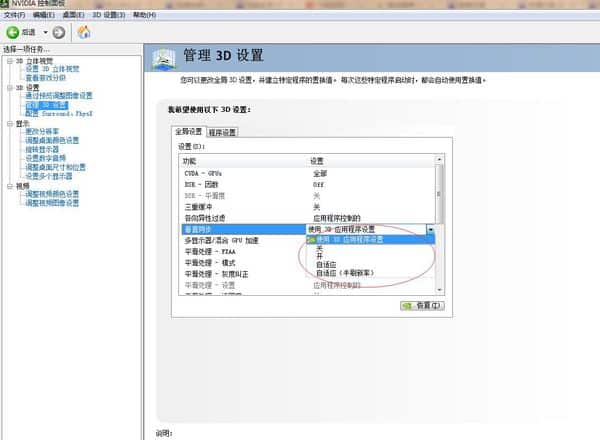
Task: Click the Off value for DSR - 因数
Action: pyautogui.click(x=318, y=185)
